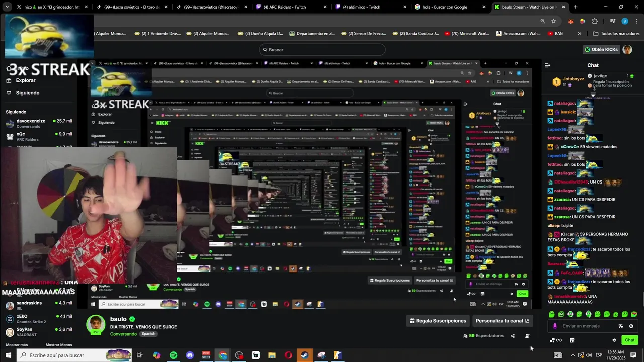Open baulo's live avatar

[x=96, y=325]
